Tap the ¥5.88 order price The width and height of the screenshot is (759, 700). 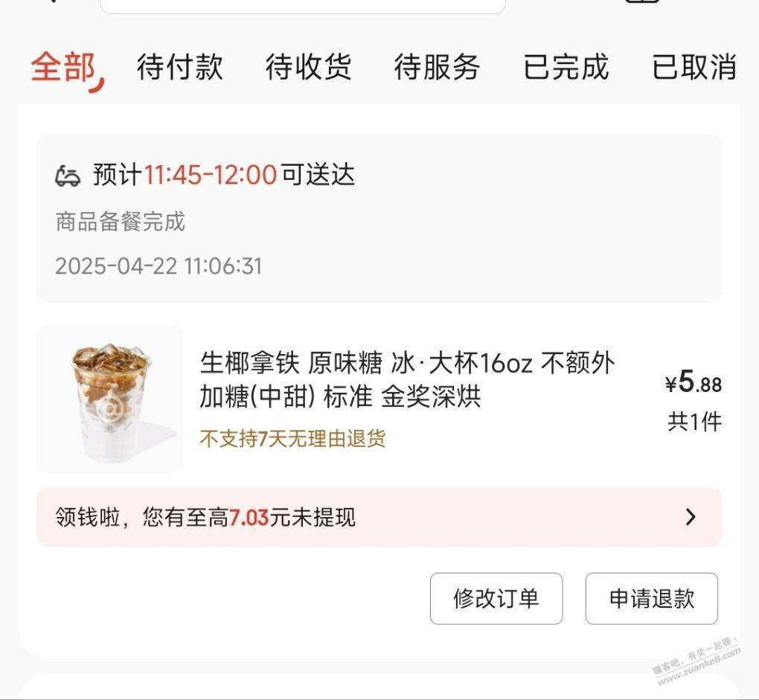(x=694, y=382)
